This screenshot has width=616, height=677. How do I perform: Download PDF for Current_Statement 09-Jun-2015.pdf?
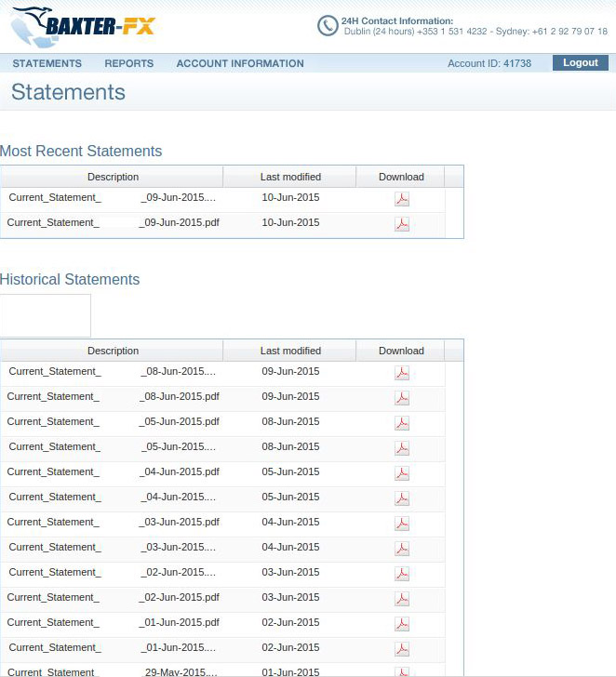(x=402, y=224)
